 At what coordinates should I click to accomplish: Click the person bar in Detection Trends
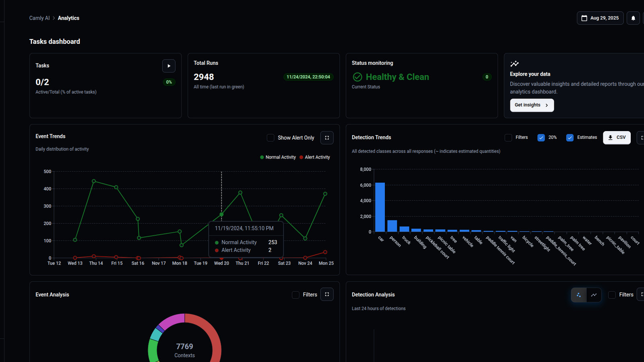tap(392, 226)
